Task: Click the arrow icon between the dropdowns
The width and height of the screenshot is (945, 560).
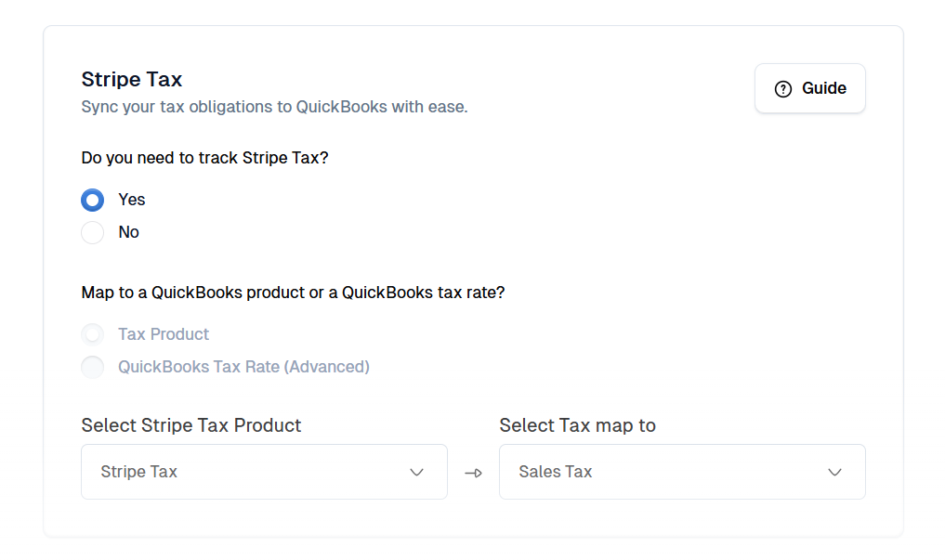Action: click(x=473, y=473)
